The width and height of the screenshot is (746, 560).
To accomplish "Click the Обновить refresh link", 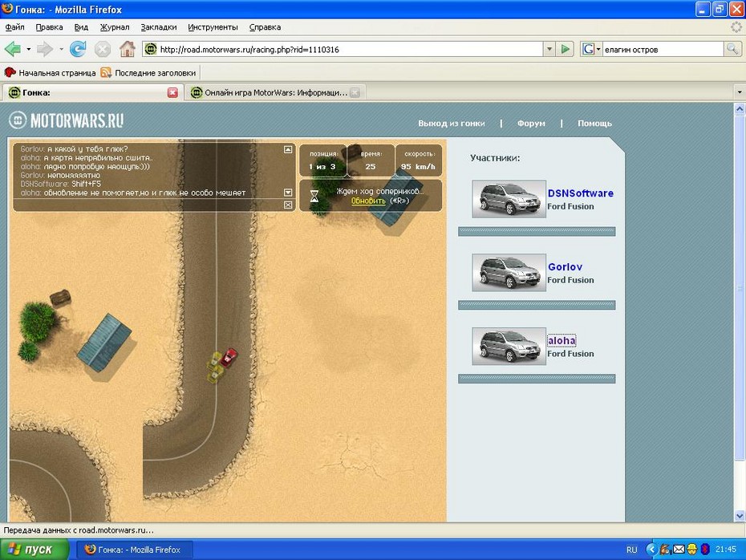I will click(x=368, y=201).
